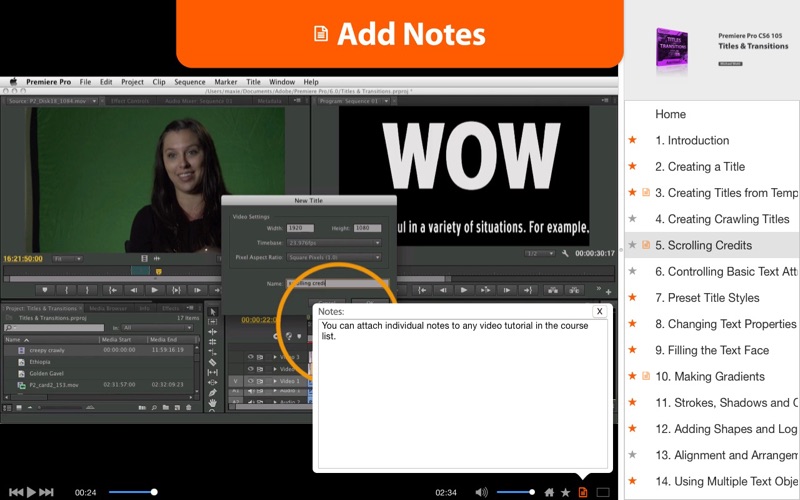Click the fullscreen rectangle icon
800x500 pixels.
603,492
